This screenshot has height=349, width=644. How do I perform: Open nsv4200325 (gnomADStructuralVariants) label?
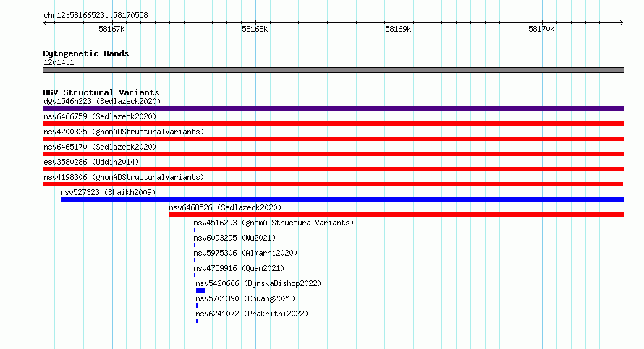(124, 132)
